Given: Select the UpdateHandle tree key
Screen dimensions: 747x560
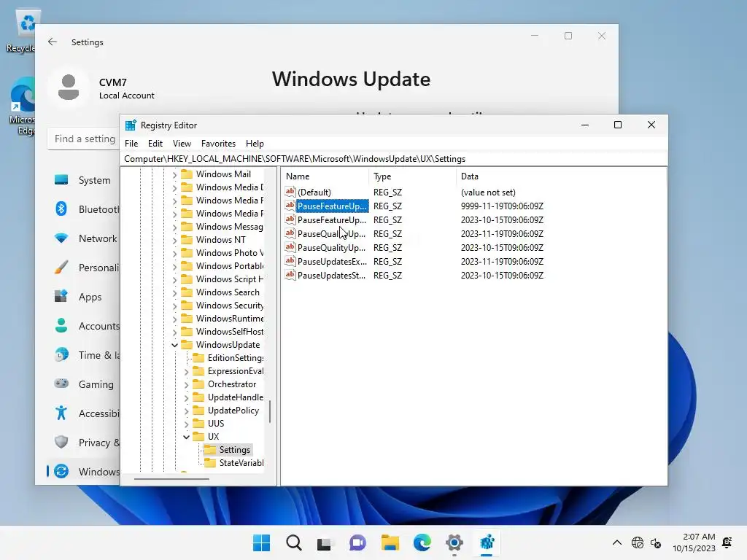Looking at the screenshot, I should pyautogui.click(x=236, y=397).
